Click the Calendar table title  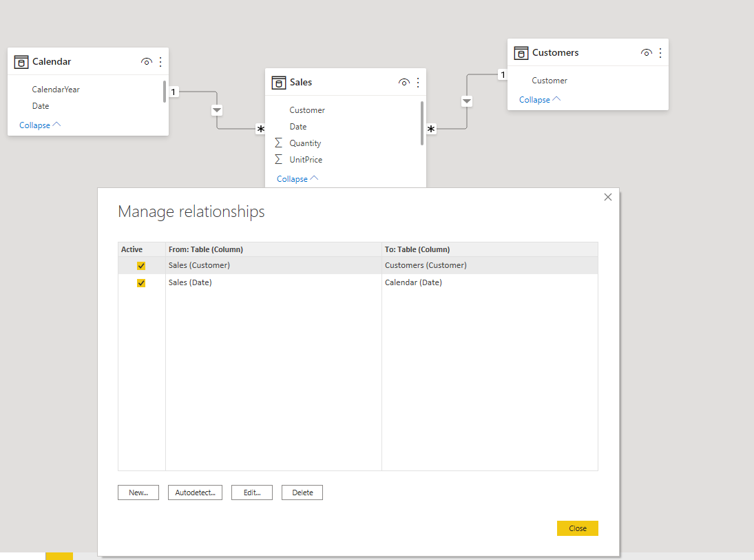tap(52, 61)
